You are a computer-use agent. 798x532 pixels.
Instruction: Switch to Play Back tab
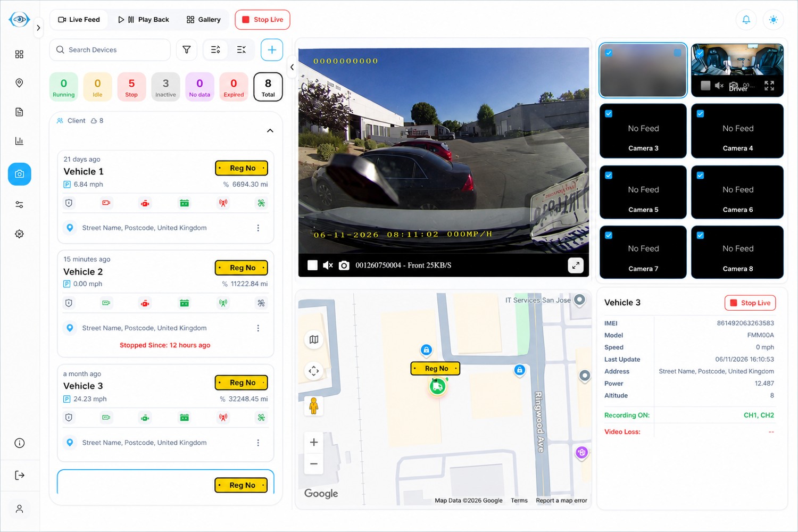pyautogui.click(x=143, y=20)
